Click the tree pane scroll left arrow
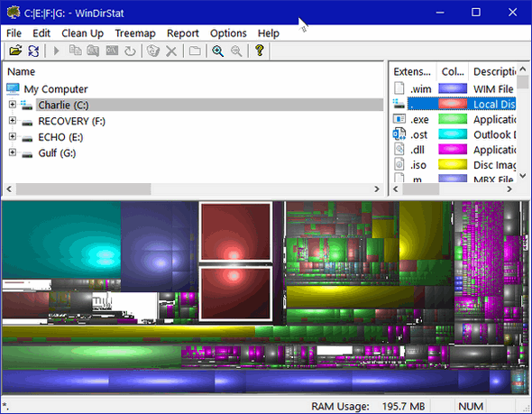 point(9,189)
